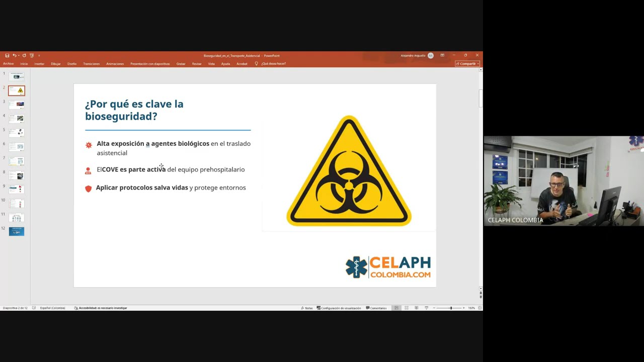This screenshot has width=644, height=362.
Task: Click the slide title ¿Por qué es clave la bioseguridad?
Action: (134, 110)
